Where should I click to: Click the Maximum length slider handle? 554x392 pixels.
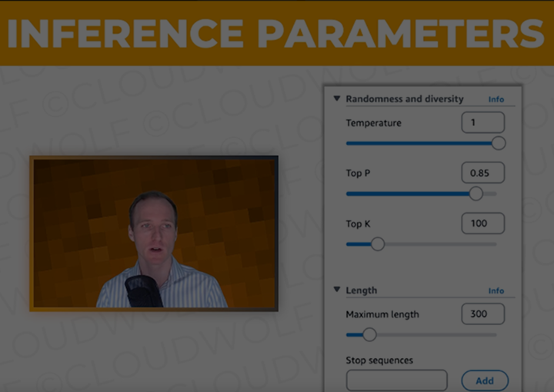369,334
